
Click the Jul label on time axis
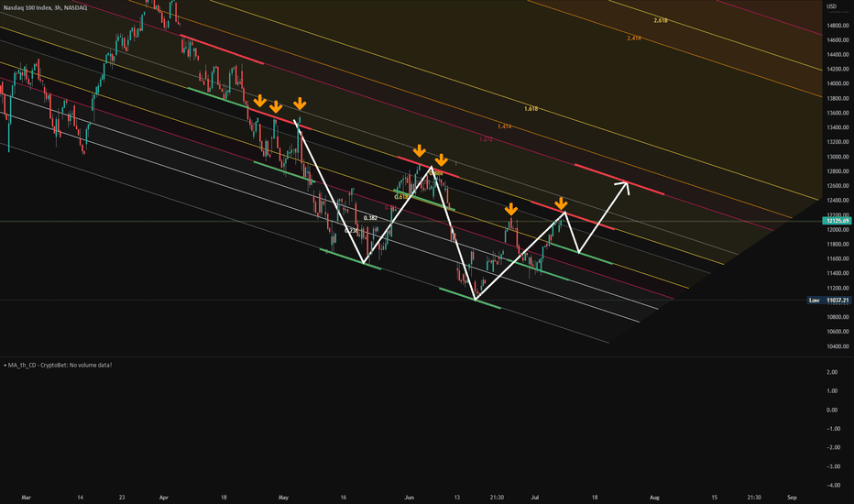pos(535,498)
